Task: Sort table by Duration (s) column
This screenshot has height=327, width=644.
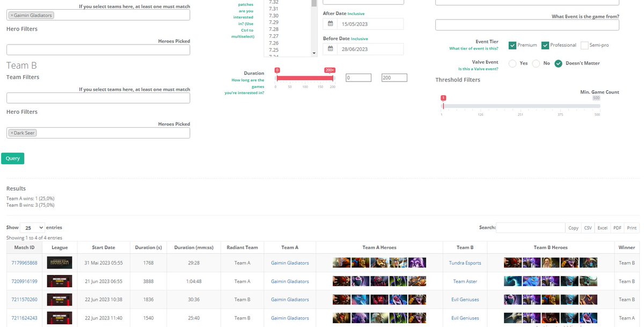Action: (x=148, y=248)
